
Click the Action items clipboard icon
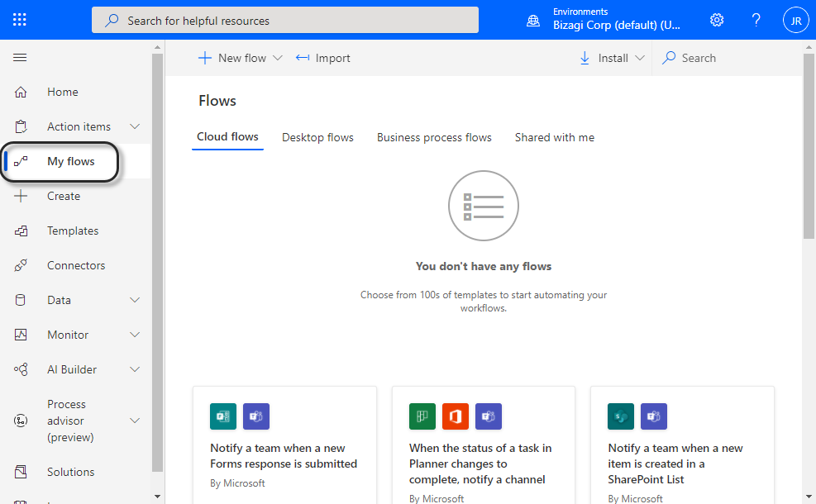21,126
